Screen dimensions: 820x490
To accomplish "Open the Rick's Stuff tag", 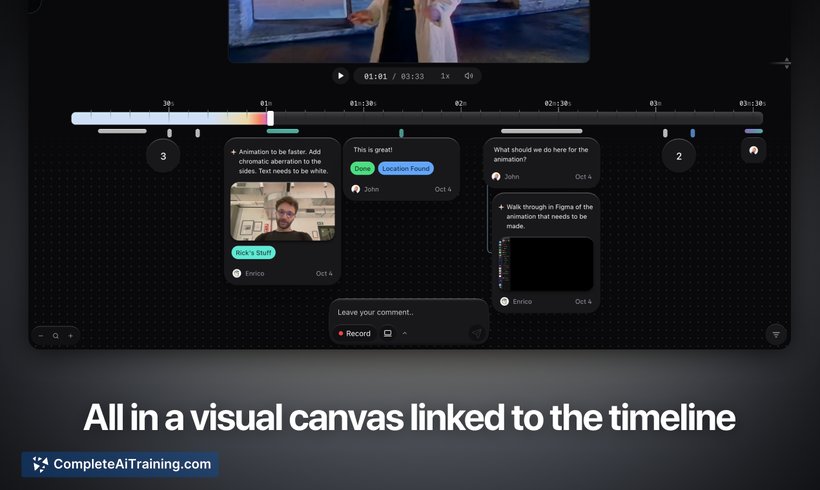I will [x=253, y=253].
